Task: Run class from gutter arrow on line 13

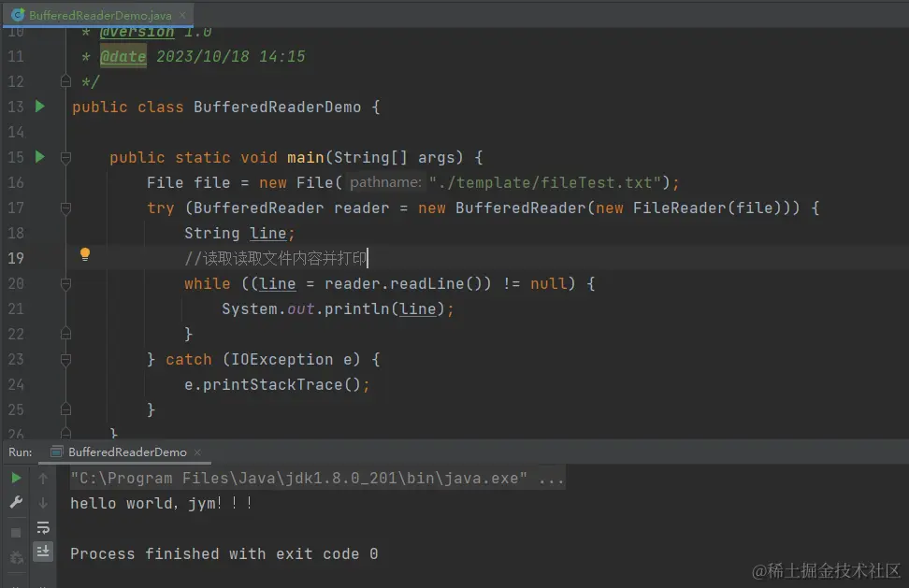Action: pyautogui.click(x=39, y=106)
